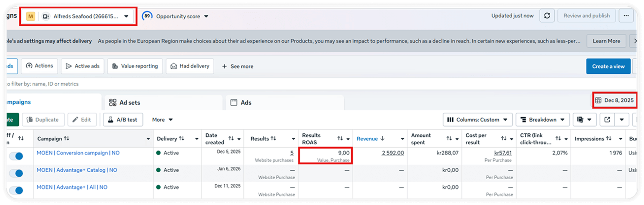Image resolution: width=644 pixels, height=205 pixels.
Task: Click the kr57,61 cost per purchase
Action: coord(503,153)
